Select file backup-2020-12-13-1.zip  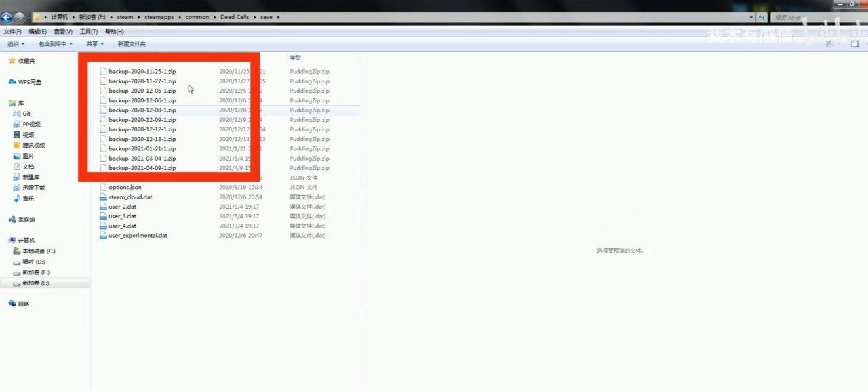point(142,139)
